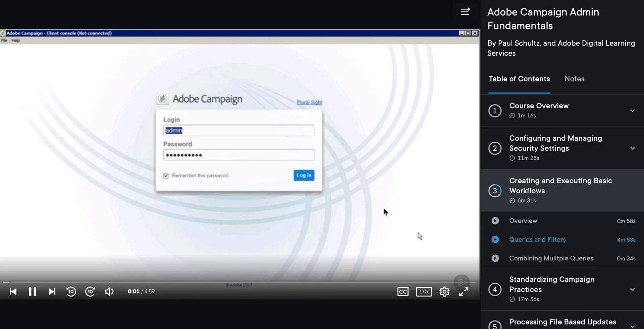Play Queries and Filters clip icon
The height and width of the screenshot is (329, 644).
[495, 240]
